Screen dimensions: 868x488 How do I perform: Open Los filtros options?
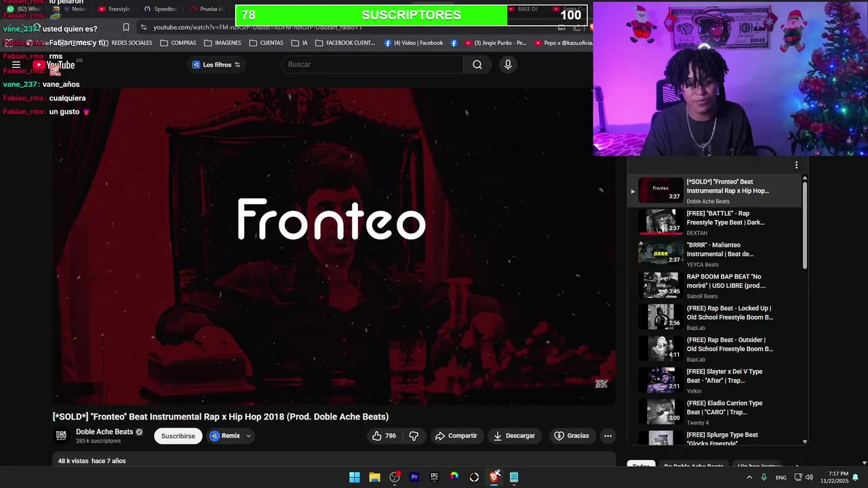coord(216,64)
